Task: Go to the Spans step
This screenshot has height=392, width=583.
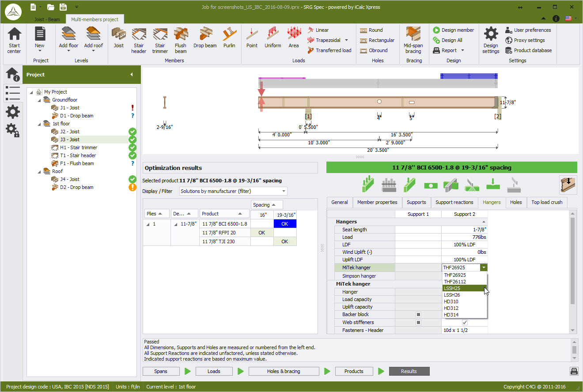Action: pyautogui.click(x=161, y=371)
